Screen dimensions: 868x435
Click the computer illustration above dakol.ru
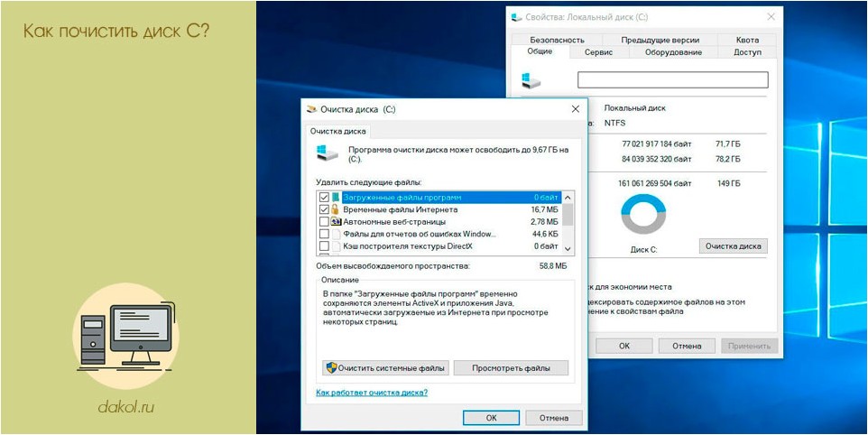click(126, 337)
